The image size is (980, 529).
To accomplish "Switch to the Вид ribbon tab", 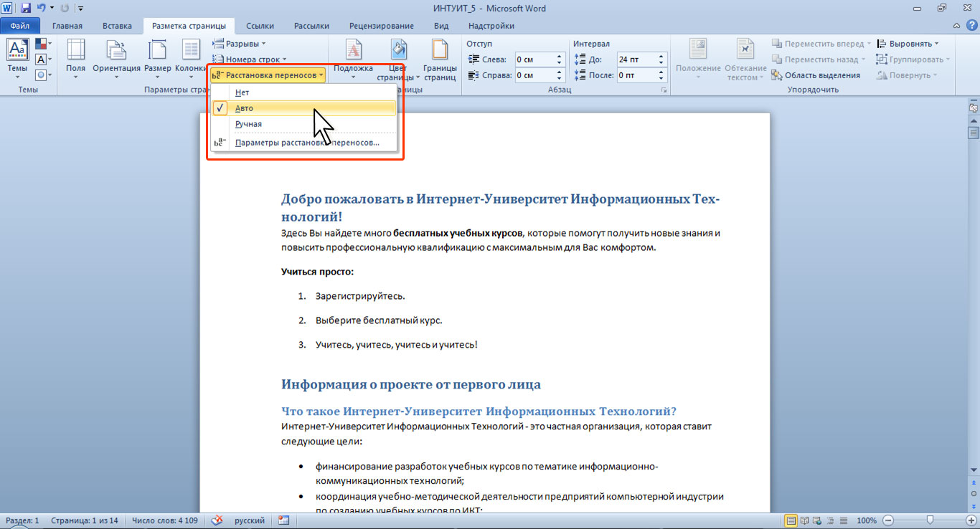I will (441, 26).
